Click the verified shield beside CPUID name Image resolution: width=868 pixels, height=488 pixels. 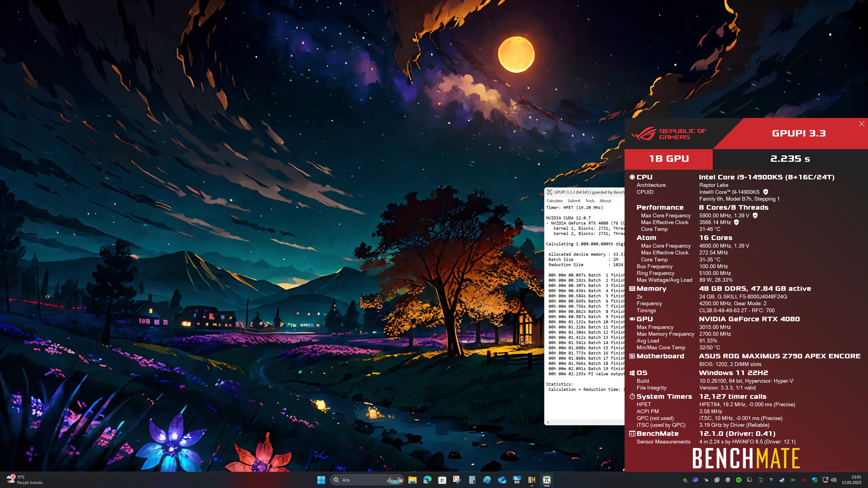766,192
